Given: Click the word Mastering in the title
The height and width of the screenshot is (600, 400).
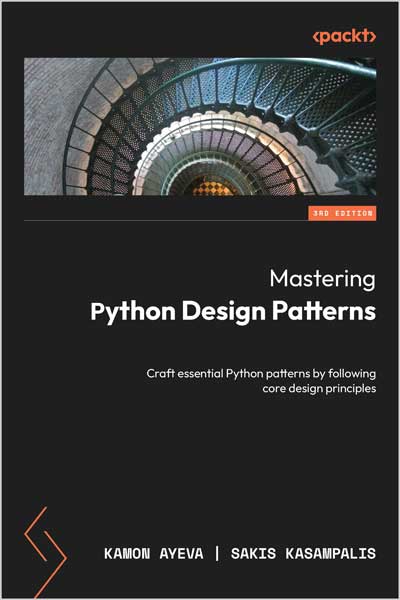Looking at the screenshot, I should (x=323, y=279).
